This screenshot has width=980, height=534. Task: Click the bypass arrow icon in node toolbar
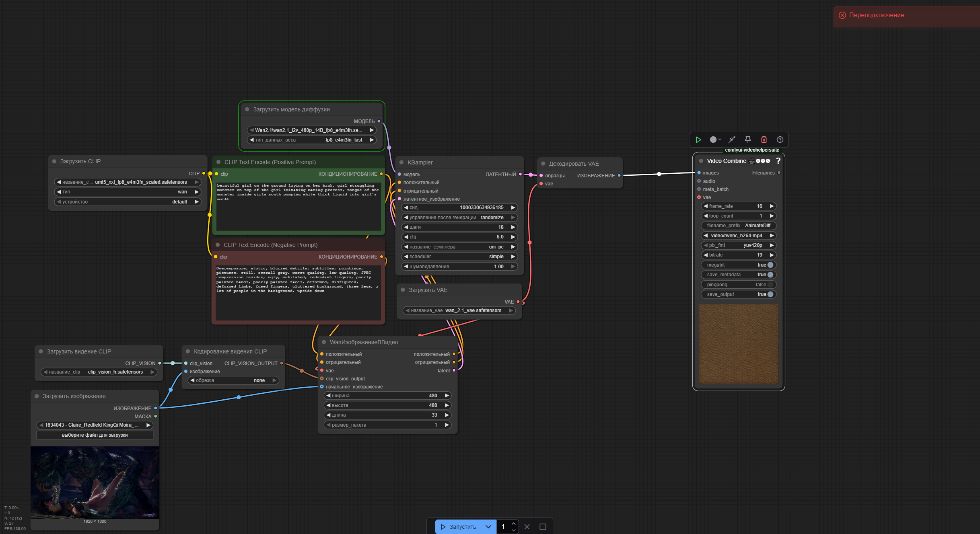(732, 140)
